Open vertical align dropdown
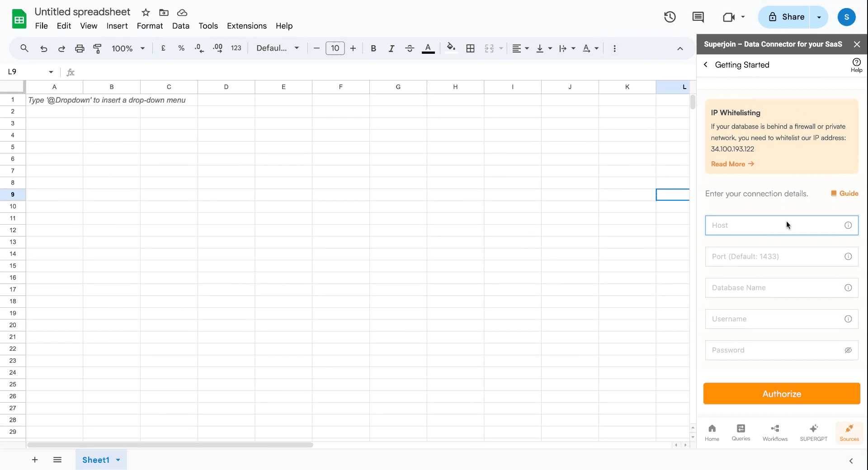Screen dimensions: 868x470 point(544,48)
